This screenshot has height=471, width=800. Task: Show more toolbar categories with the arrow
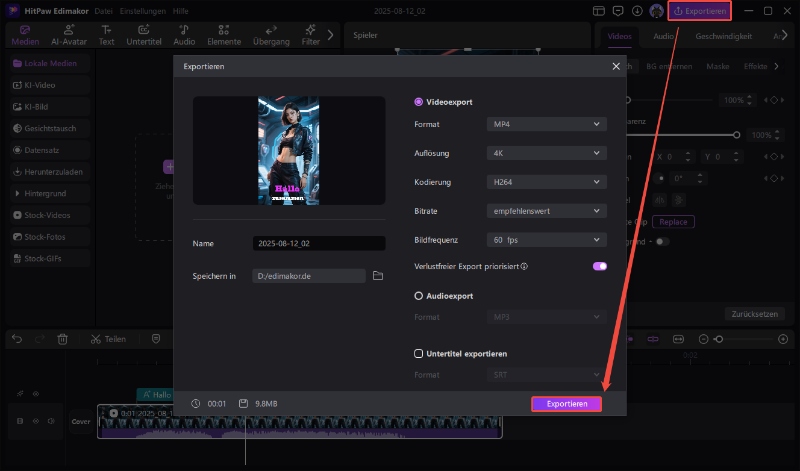point(330,35)
